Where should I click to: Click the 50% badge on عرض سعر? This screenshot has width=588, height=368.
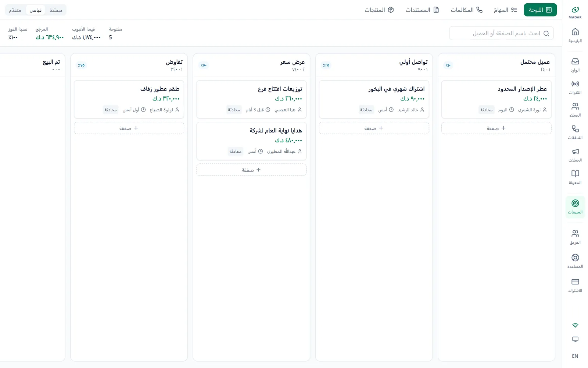click(203, 65)
